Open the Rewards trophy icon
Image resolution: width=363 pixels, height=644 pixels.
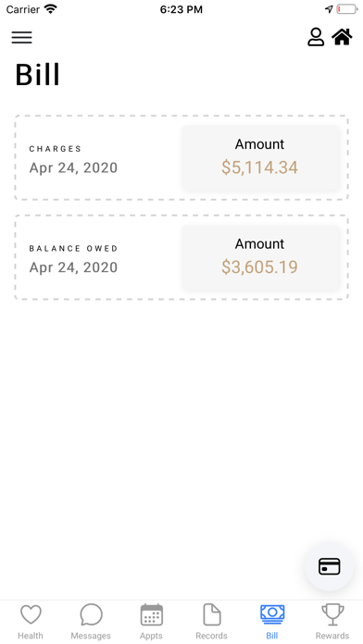[x=332, y=614]
